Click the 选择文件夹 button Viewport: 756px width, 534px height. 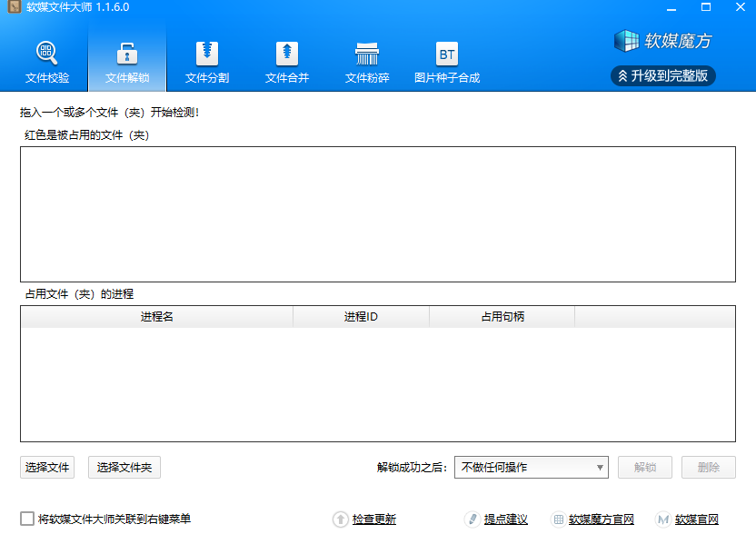point(124,468)
